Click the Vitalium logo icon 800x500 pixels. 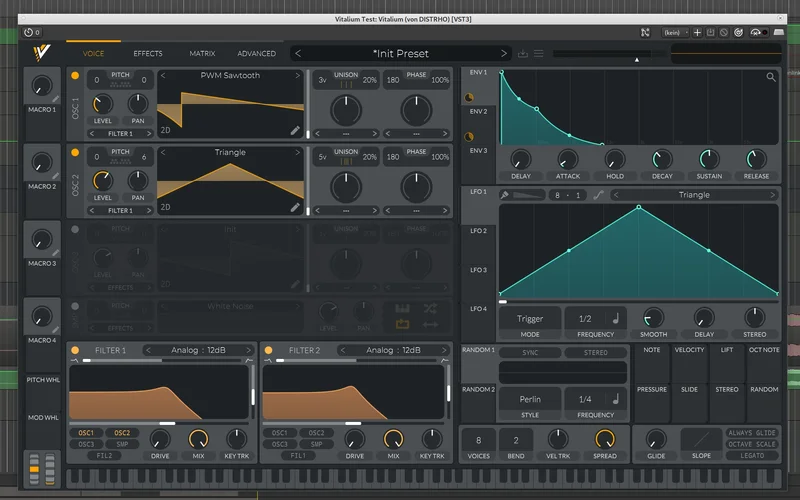[41, 54]
